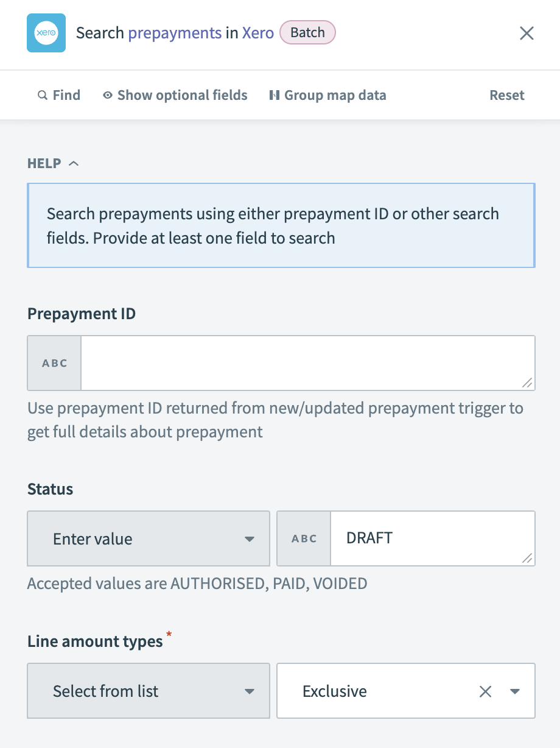The image size is (560, 748).
Task: Reset all field values
Action: pyautogui.click(x=506, y=95)
